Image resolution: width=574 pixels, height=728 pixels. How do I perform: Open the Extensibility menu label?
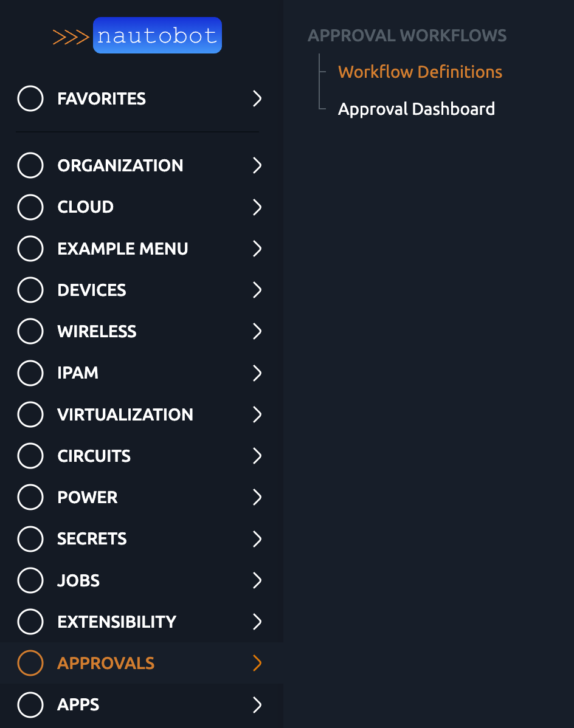tap(117, 622)
